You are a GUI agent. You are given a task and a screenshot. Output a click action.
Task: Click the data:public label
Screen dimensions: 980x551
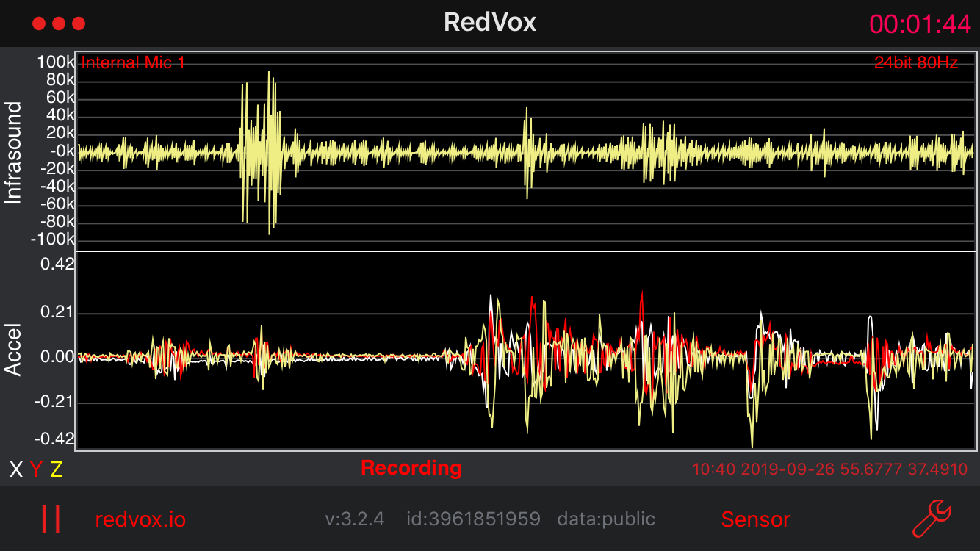point(606,519)
